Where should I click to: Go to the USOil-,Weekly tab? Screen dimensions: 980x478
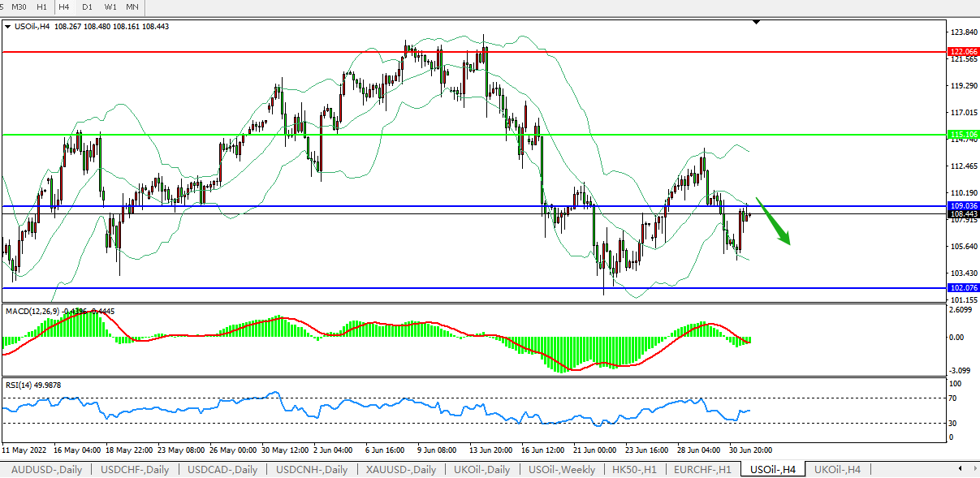[561, 469]
